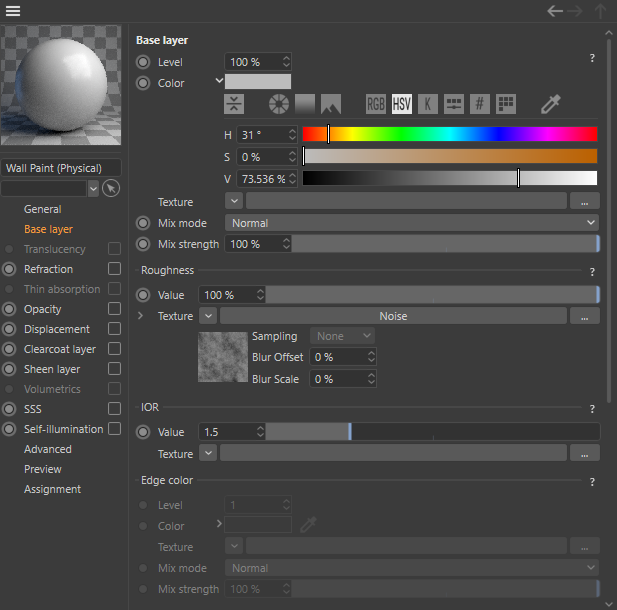Viewport: 617px width, 610px height.
Task: Click the Hue rainbow slider
Action: click(x=450, y=134)
